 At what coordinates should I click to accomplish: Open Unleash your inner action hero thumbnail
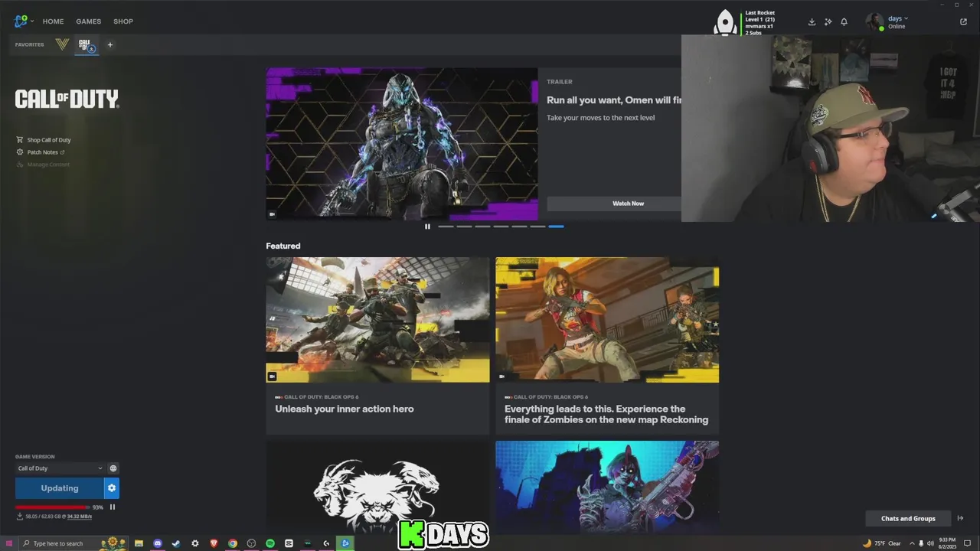pyautogui.click(x=377, y=319)
